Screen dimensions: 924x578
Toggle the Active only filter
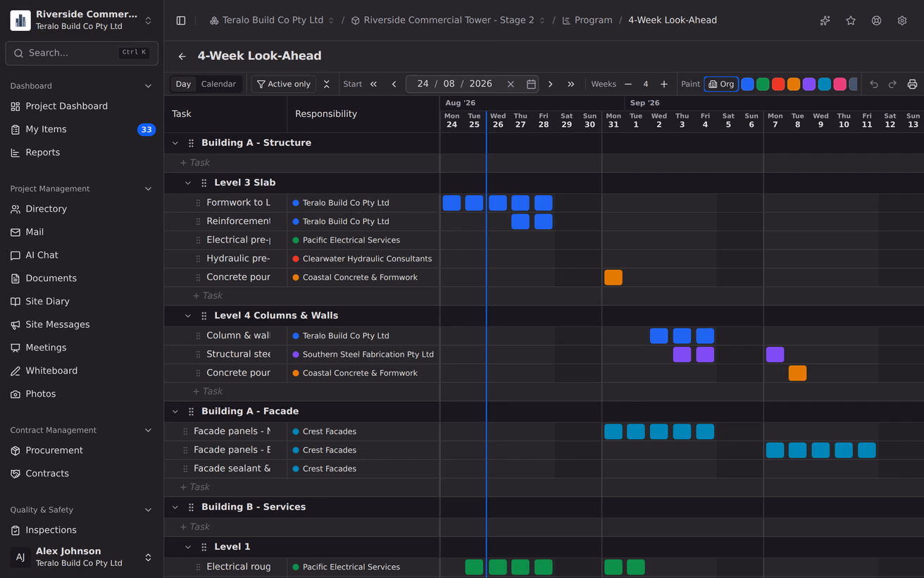(x=284, y=84)
